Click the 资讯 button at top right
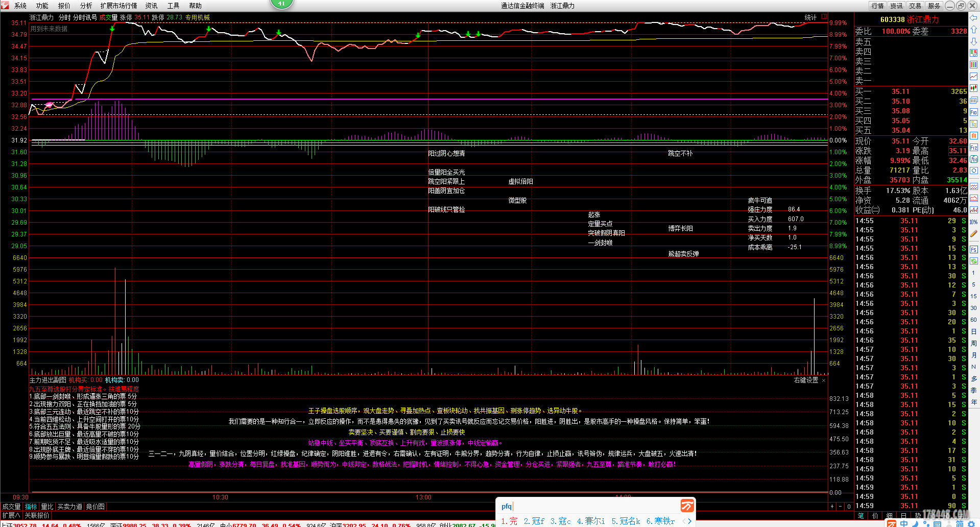This screenshot has height=527, width=980. [x=897, y=6]
